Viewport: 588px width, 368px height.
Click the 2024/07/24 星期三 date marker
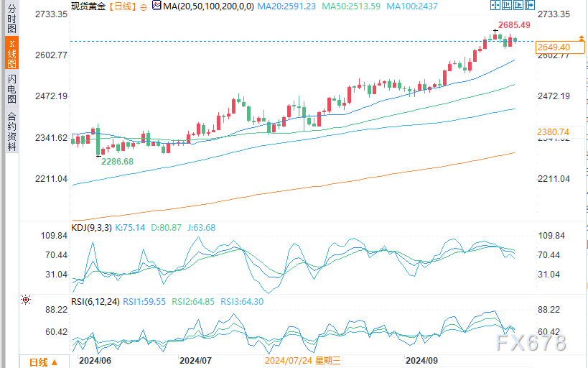click(302, 361)
